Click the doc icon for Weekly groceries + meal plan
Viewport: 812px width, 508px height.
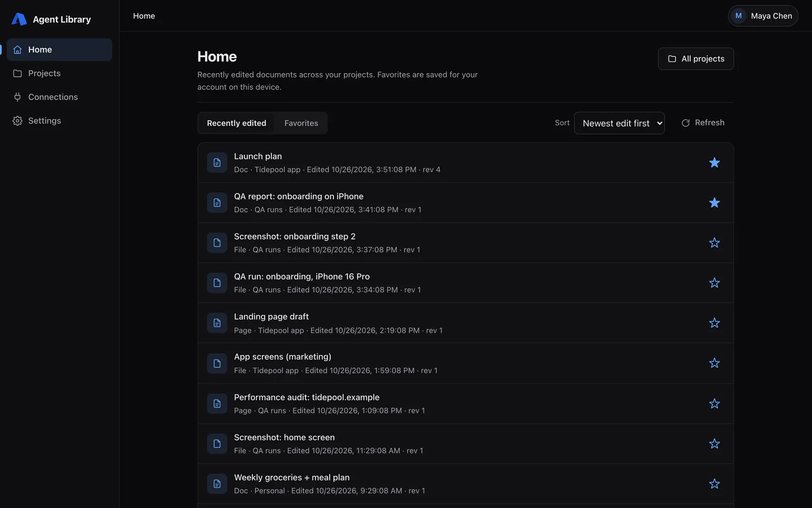(217, 484)
